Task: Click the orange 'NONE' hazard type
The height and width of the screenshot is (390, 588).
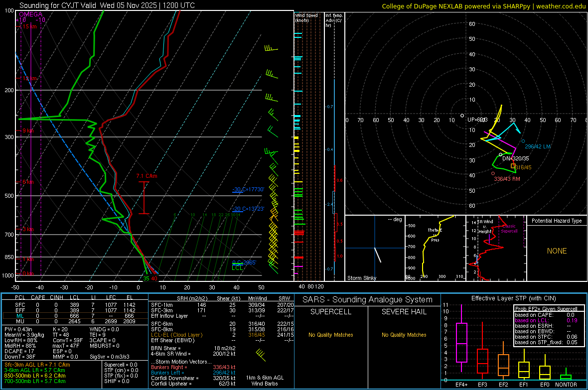Action: 557,251
